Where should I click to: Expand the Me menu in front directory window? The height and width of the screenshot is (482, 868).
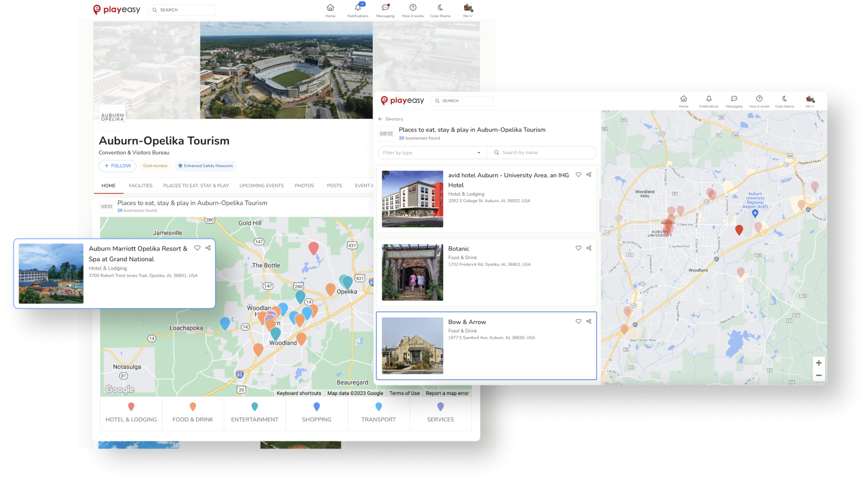[810, 101]
